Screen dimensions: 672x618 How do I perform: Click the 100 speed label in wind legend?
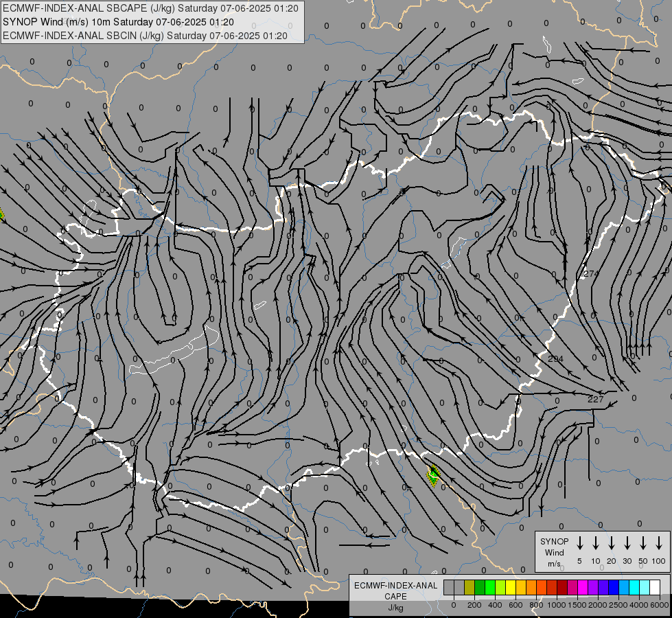click(659, 561)
